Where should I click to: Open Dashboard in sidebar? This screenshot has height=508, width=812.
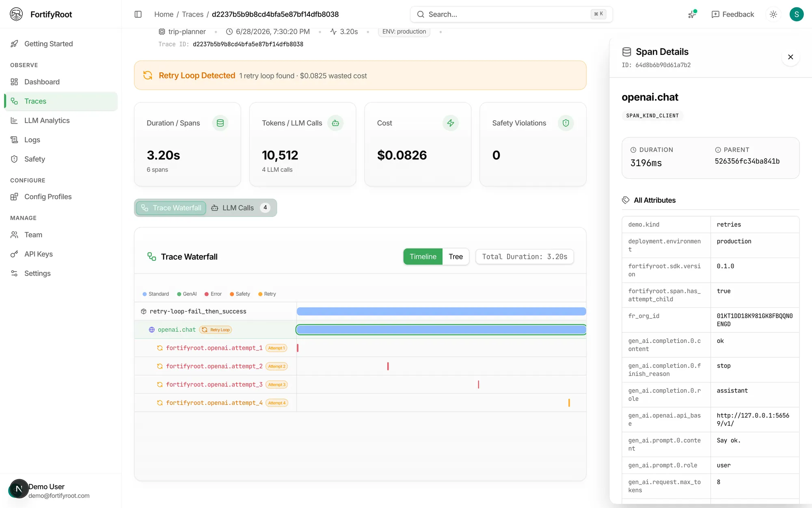pyautogui.click(x=61, y=82)
